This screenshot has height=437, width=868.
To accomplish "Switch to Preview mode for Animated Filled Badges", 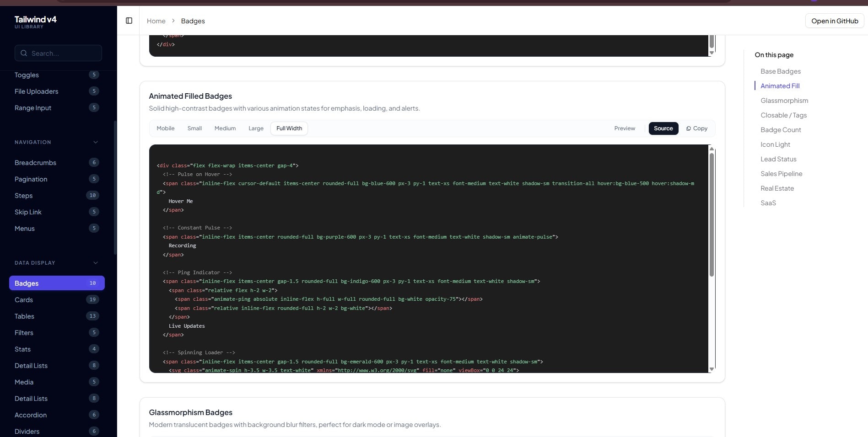I will point(624,128).
